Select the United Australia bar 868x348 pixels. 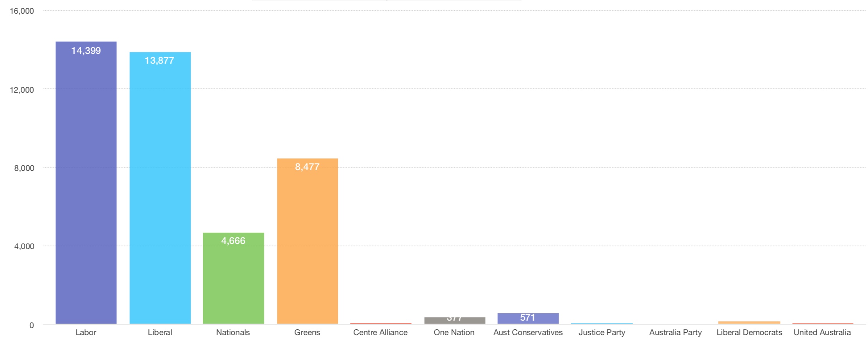823,323
